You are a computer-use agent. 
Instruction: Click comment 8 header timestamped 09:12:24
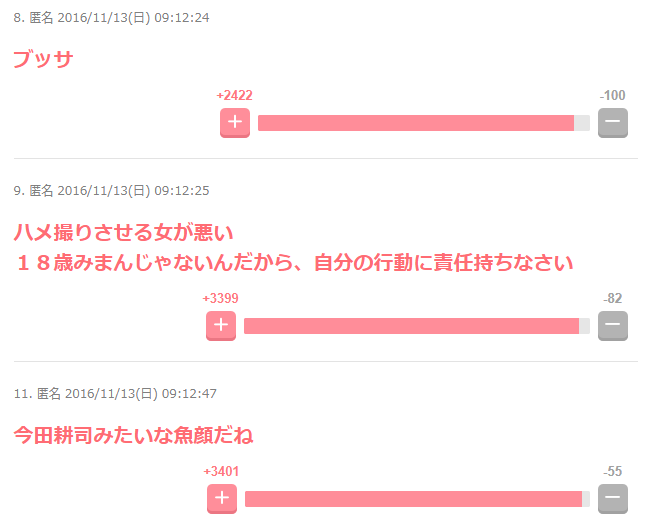tap(111, 18)
